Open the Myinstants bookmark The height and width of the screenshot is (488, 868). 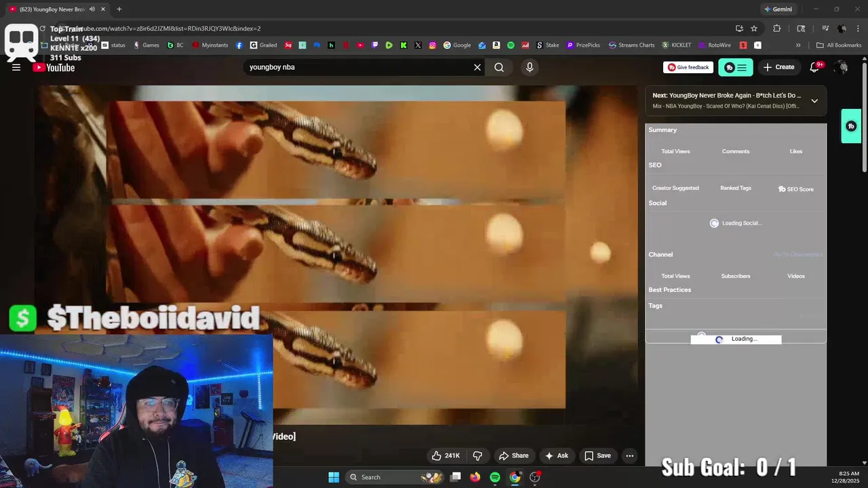tap(210, 45)
